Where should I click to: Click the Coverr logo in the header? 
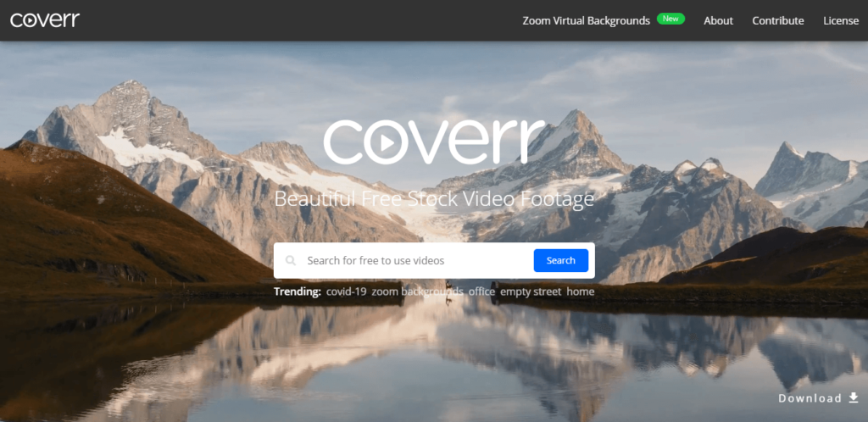45,19
